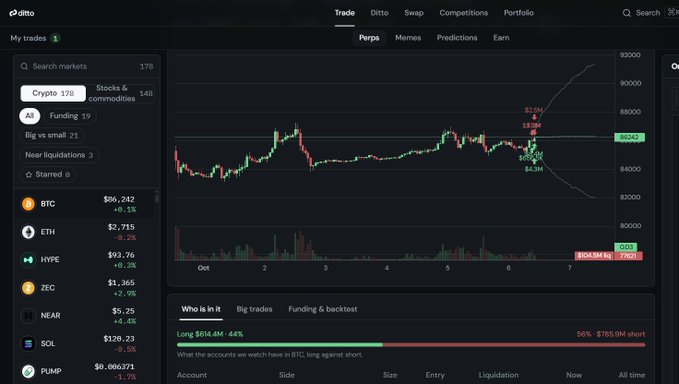679x384 pixels.
Task: Click the Long $614.4M · 44% label
Action: point(210,334)
